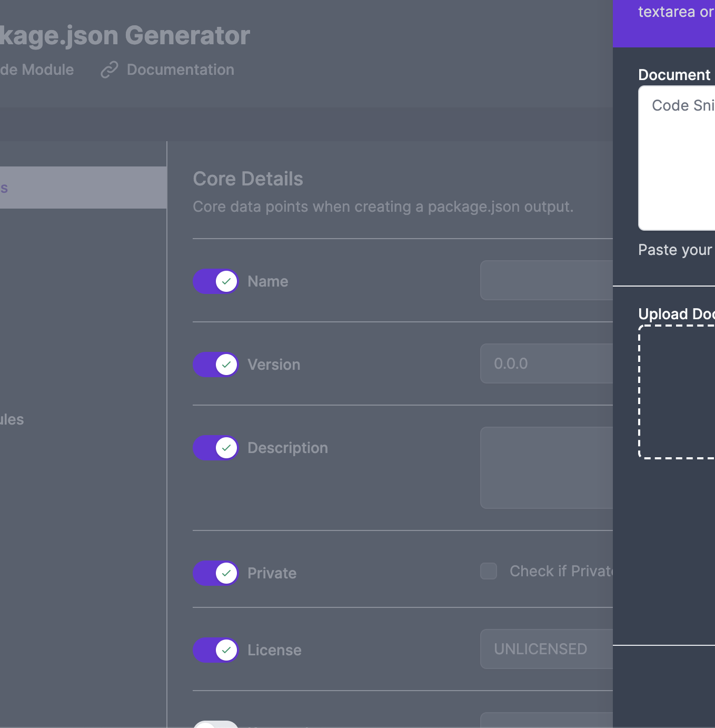
Task: Click the License label
Action: [x=274, y=650]
